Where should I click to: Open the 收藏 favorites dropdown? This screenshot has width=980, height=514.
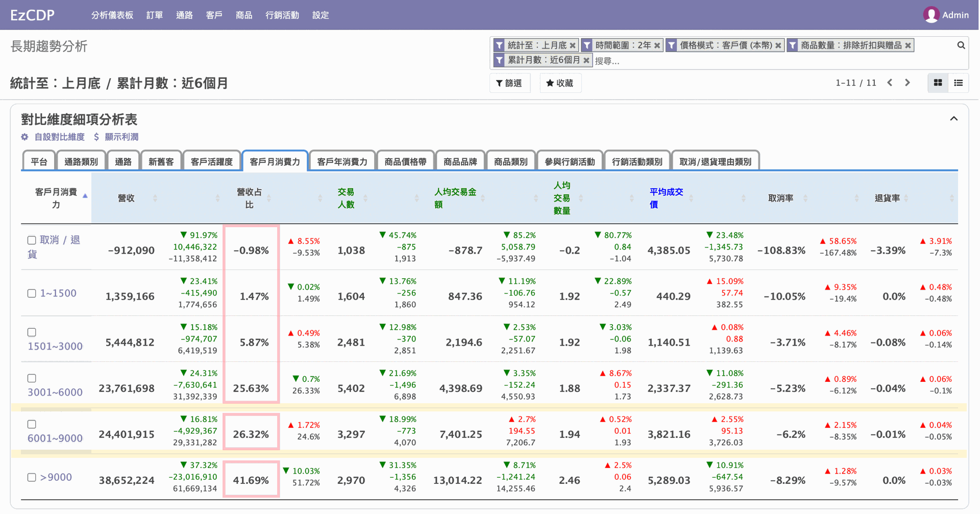click(560, 83)
